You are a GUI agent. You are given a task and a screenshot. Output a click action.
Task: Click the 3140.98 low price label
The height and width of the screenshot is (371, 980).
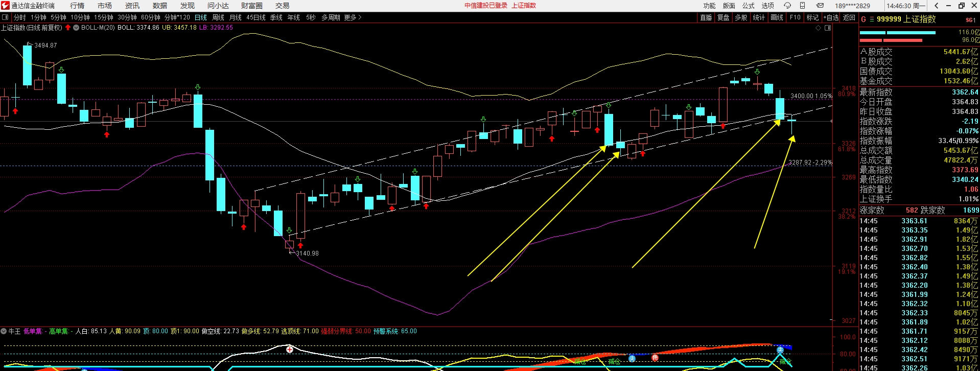pyautogui.click(x=307, y=253)
